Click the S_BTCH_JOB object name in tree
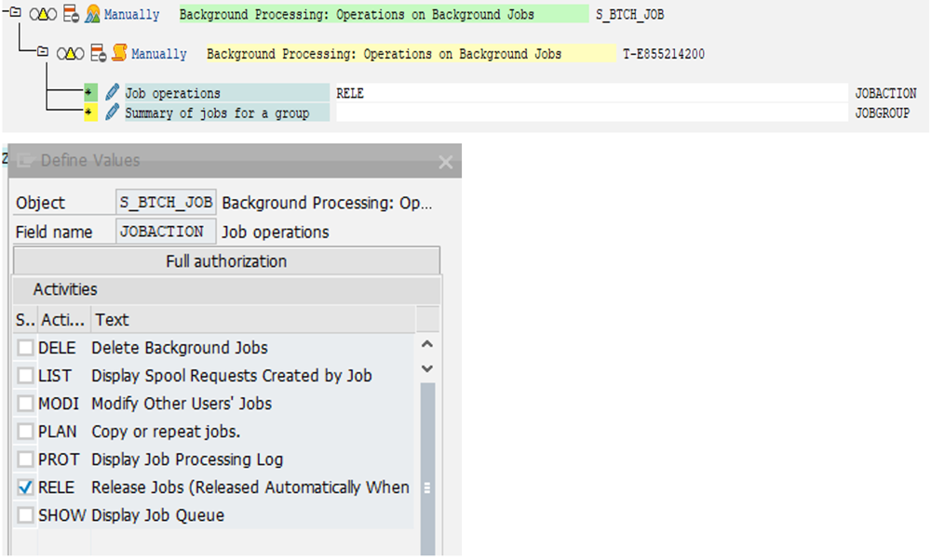Screen dimensions: 931x560 630,14
